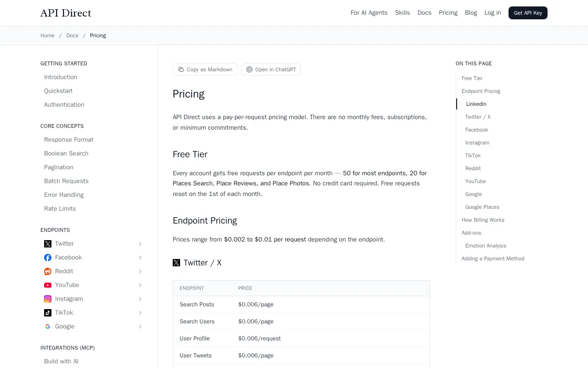Expand the TikTok endpoints chevron

(x=140, y=313)
